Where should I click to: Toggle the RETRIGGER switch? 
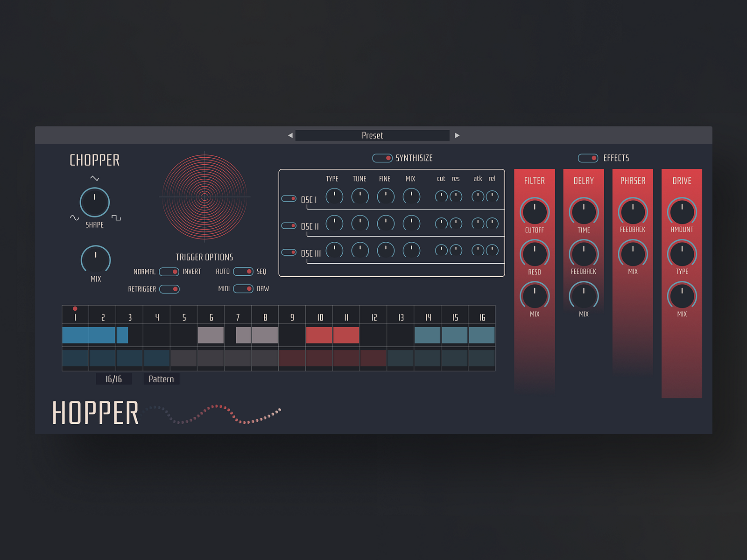coord(169,289)
